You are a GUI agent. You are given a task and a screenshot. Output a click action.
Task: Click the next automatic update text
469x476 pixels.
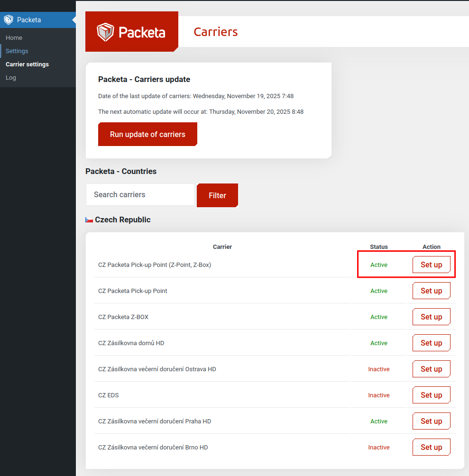pyautogui.click(x=201, y=112)
